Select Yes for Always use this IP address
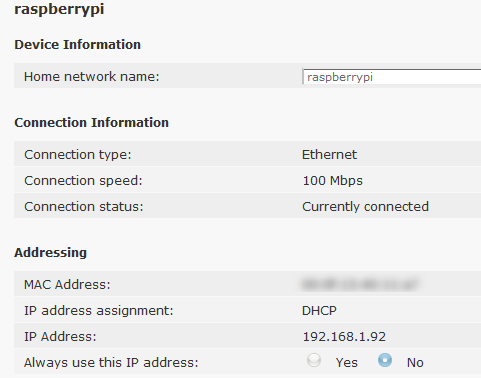 (314, 360)
